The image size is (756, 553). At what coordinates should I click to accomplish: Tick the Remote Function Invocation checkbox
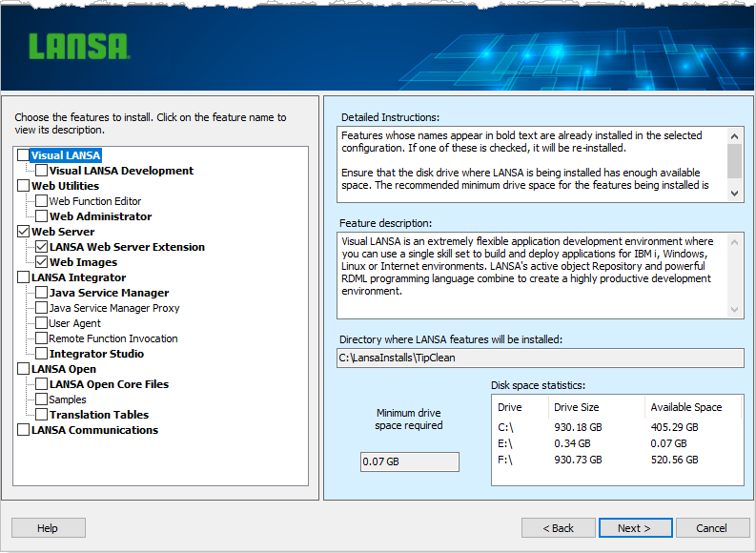[41, 338]
